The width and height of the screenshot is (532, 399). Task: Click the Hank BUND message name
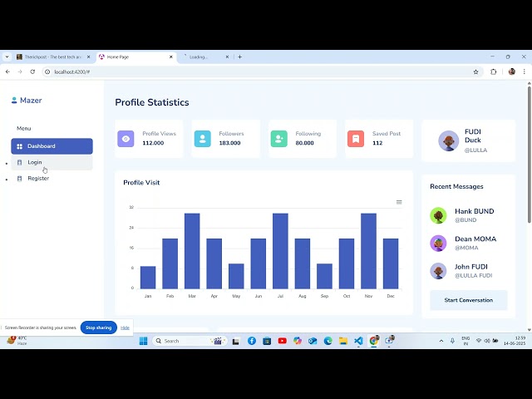[x=475, y=211]
